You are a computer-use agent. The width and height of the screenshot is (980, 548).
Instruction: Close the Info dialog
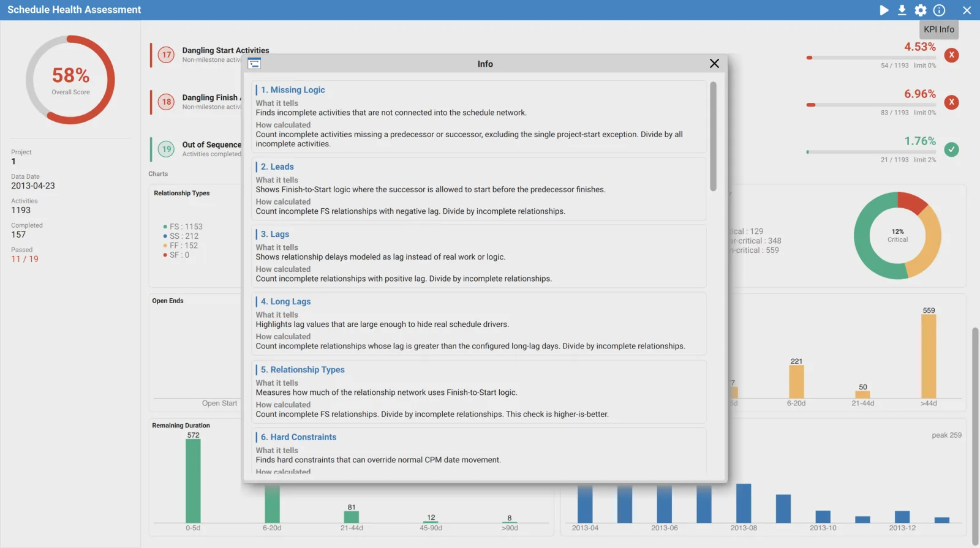coord(714,64)
